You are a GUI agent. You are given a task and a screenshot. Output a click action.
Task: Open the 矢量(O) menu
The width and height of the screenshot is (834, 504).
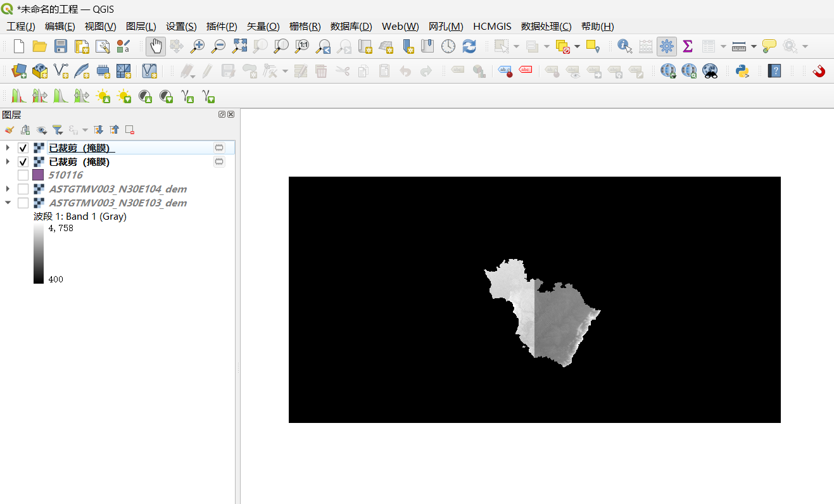[263, 27]
